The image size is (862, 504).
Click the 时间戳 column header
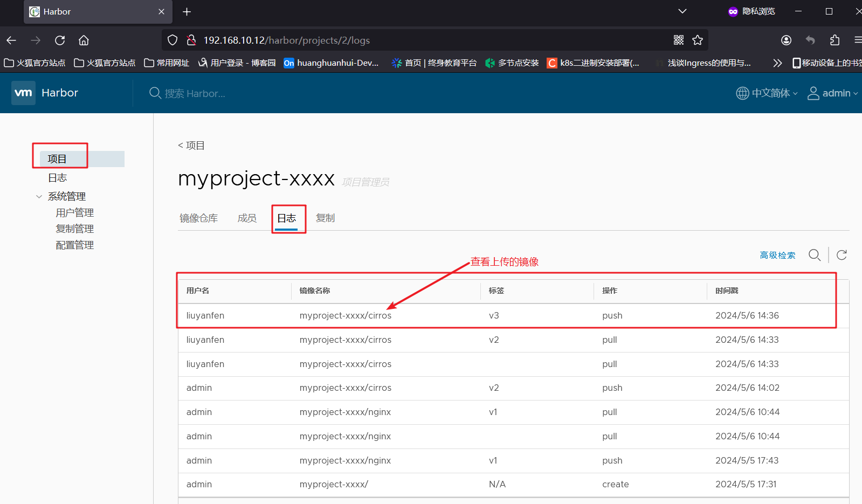click(x=727, y=291)
